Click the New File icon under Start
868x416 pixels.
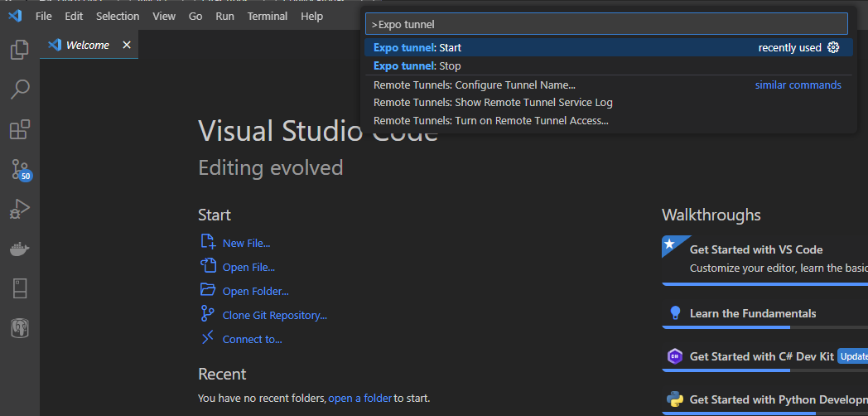208,241
